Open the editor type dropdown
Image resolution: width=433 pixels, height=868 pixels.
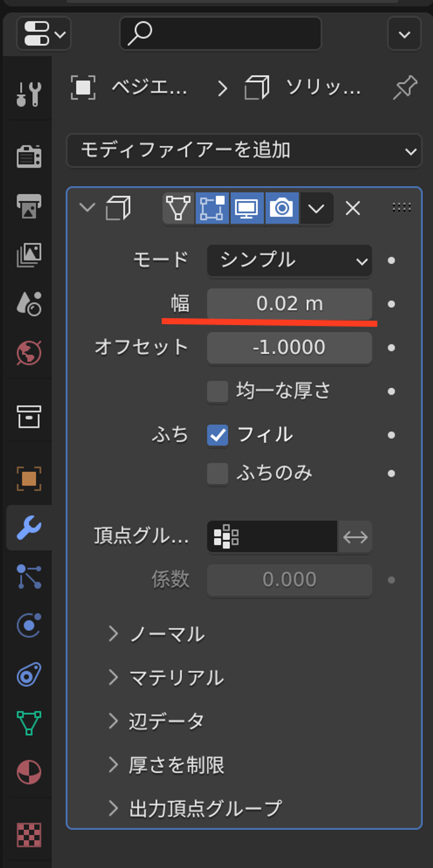click(44, 34)
